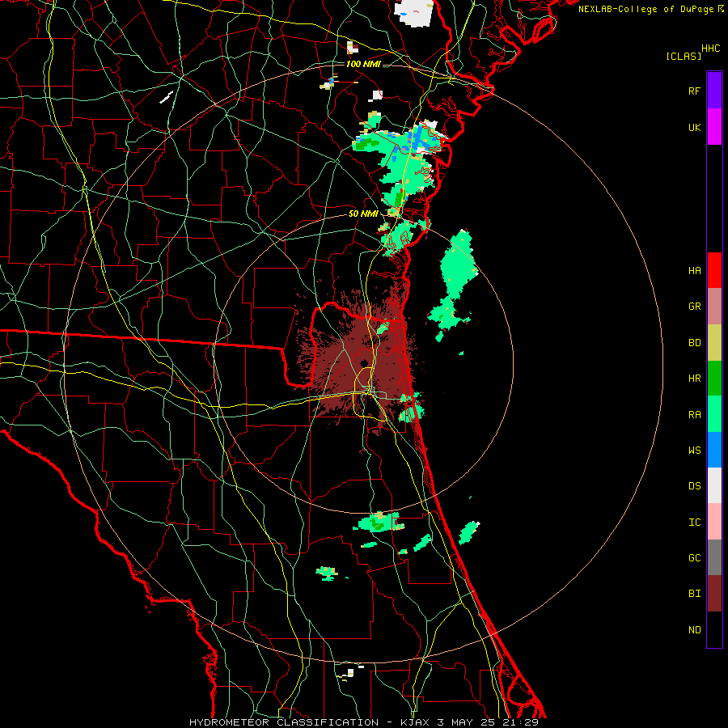728x728 pixels.
Task: Click the 'RA' legend label
Action: click(694, 414)
